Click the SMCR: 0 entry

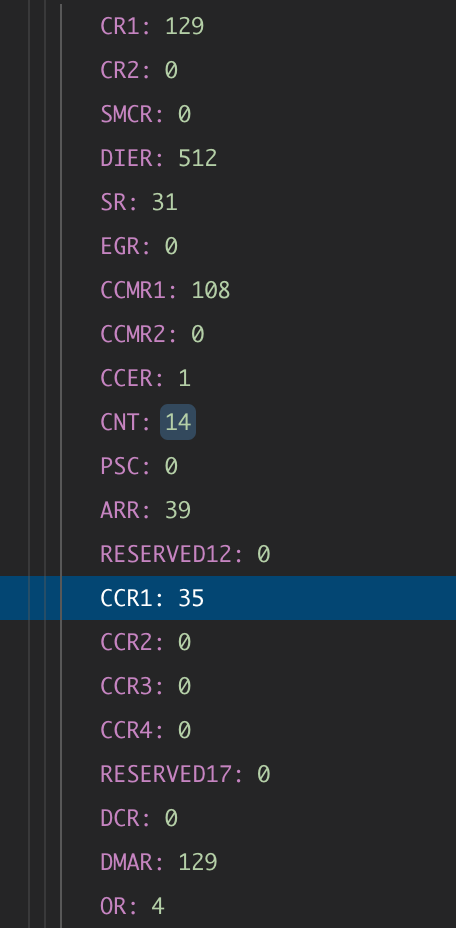click(x=228, y=114)
